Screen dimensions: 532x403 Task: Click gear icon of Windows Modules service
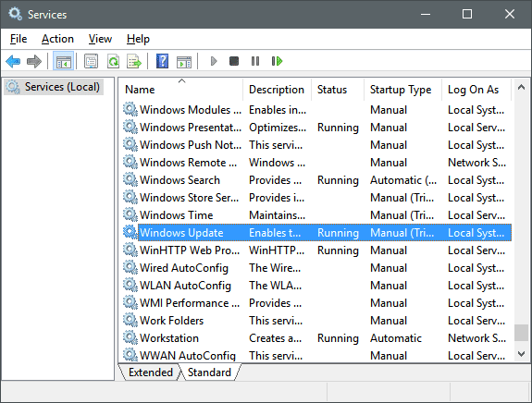130,109
